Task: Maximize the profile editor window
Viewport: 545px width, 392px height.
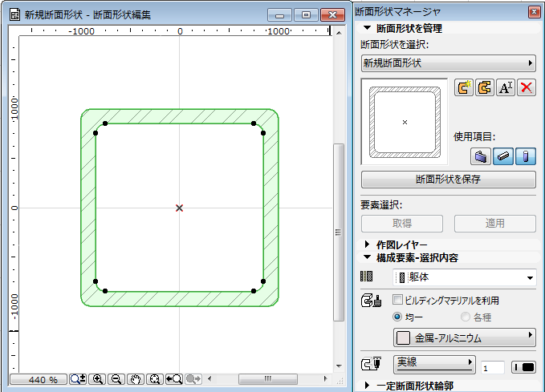Action: click(x=306, y=15)
